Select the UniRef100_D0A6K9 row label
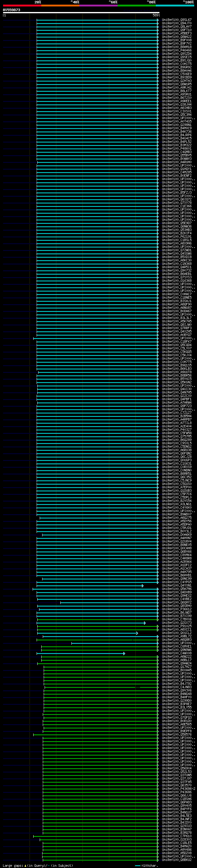This screenshot has height=868, width=197. 177,535
